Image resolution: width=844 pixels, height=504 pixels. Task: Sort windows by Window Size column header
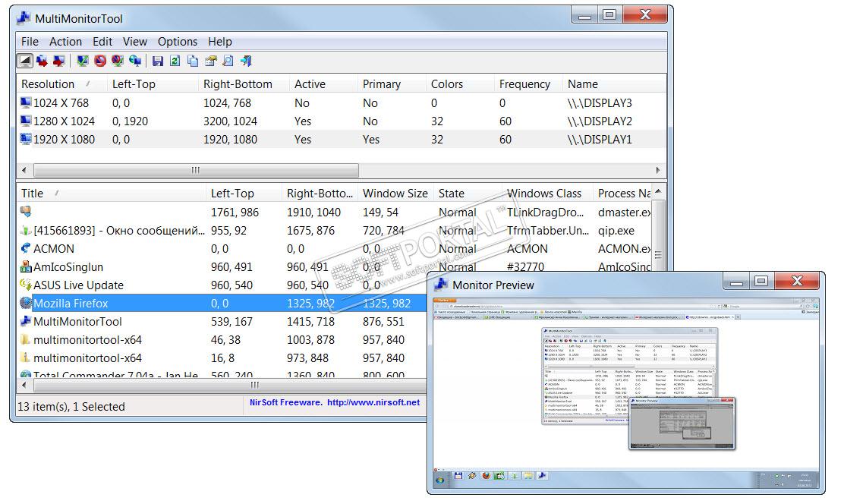tap(395, 194)
